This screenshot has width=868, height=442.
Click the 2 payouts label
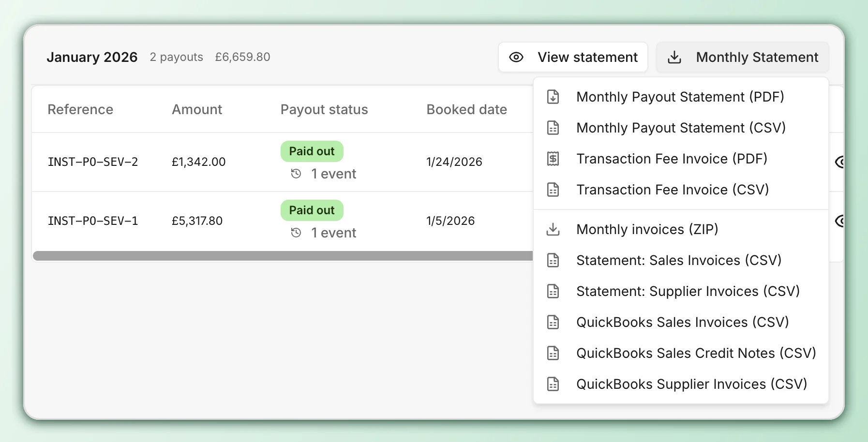176,57
